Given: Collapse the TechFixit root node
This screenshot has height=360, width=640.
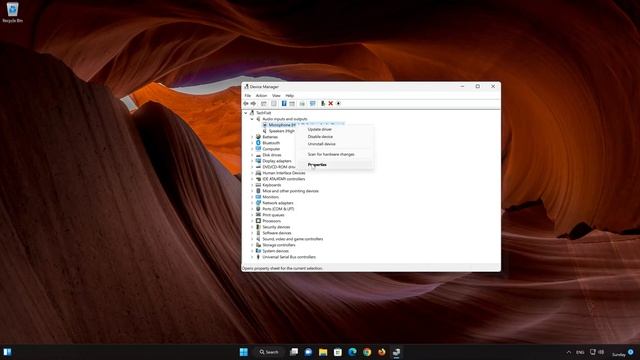Looking at the screenshot, I should coord(246,113).
